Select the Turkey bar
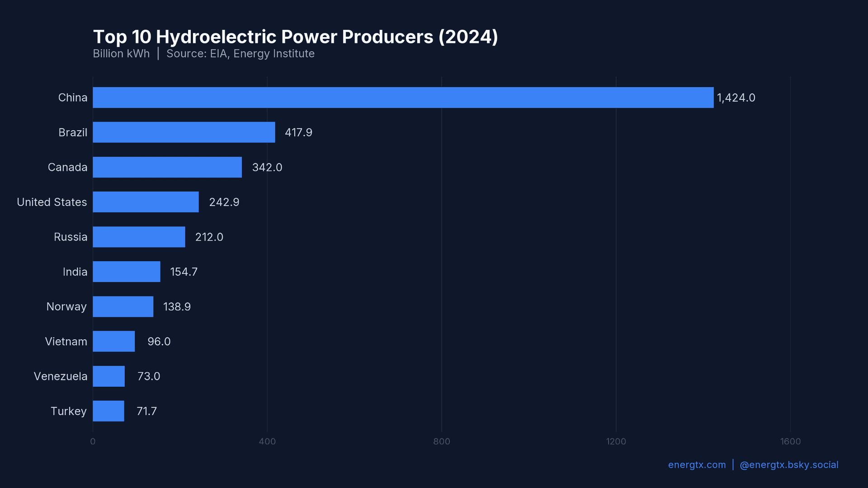 coord(108,411)
